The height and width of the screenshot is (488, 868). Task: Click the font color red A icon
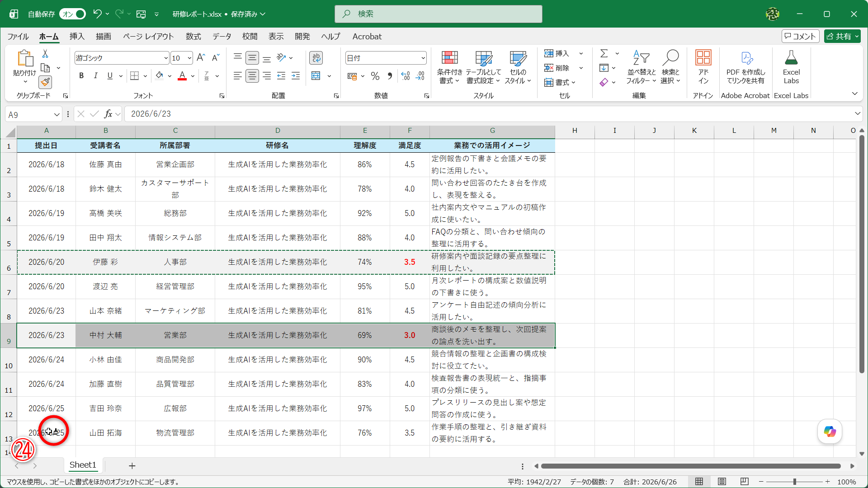click(x=182, y=75)
